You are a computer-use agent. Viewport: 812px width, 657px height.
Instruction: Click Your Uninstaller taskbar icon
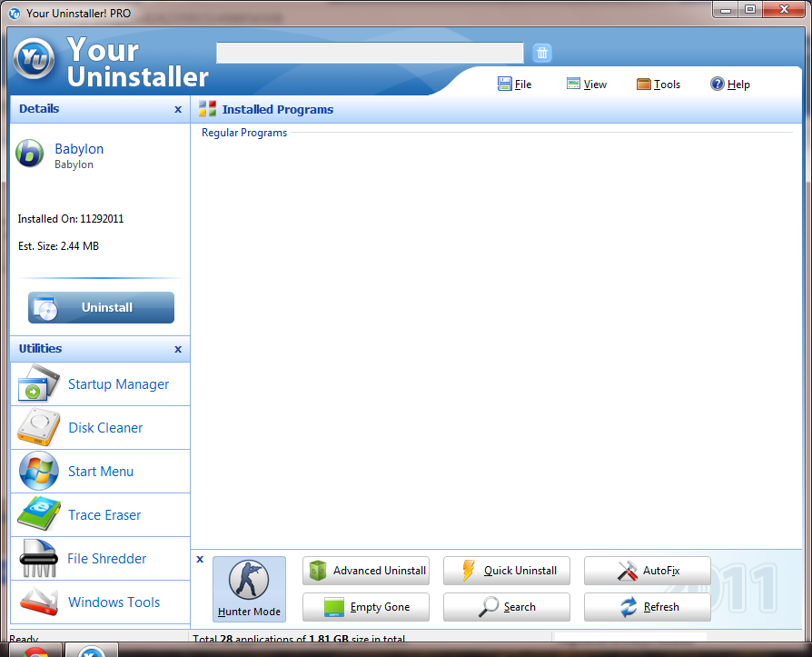[x=92, y=651]
